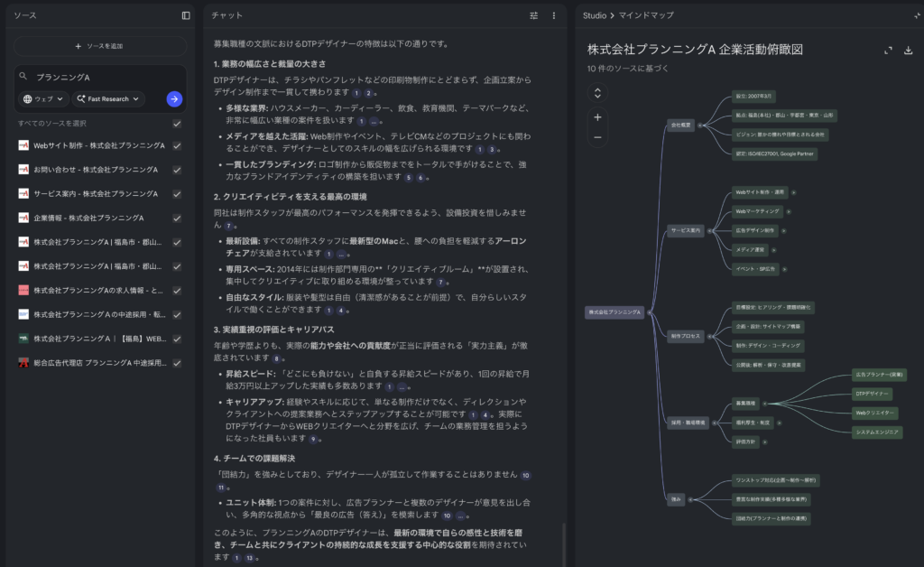Open the ウェブ source type dropdown

[44, 99]
